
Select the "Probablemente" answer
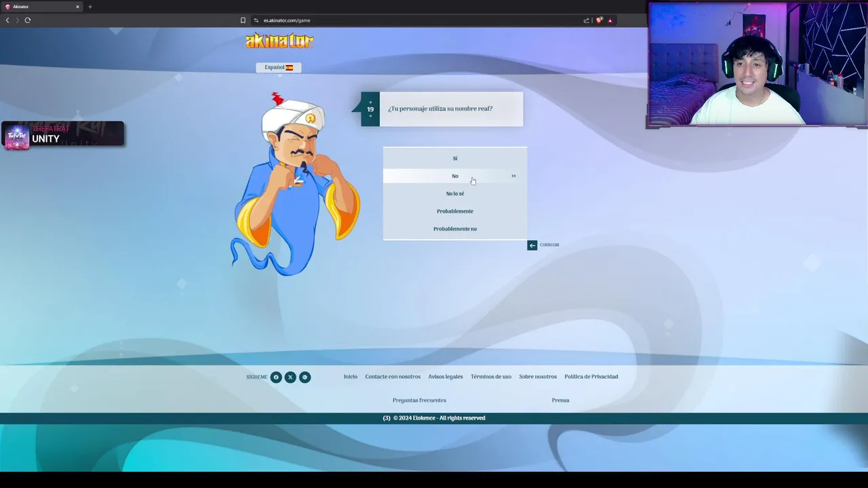tap(455, 211)
